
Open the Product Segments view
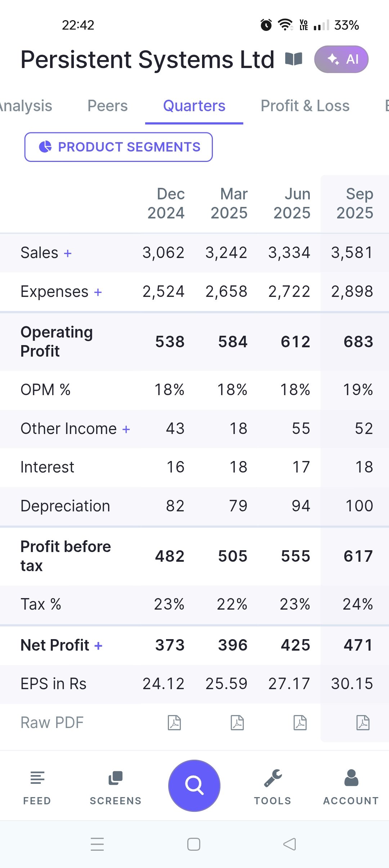point(119,147)
